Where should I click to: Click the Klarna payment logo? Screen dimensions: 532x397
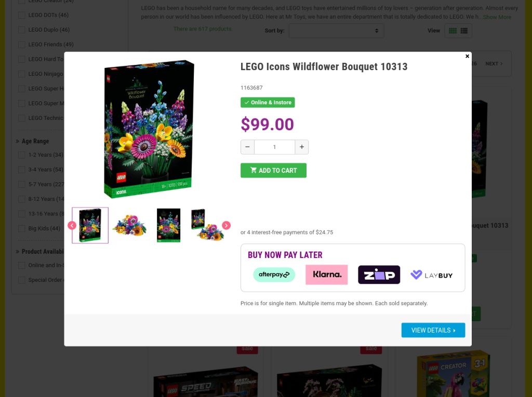[x=327, y=275]
